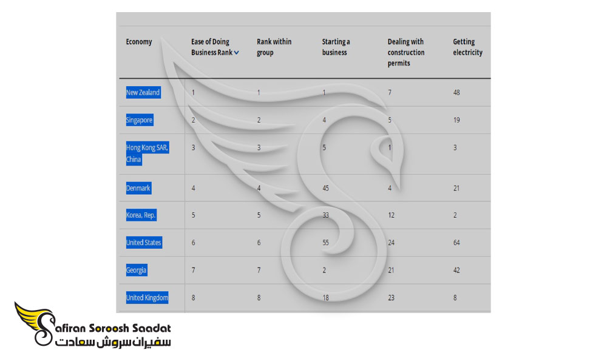607x364 pixels.
Task: Click the Korea, Rep. link
Action: point(141,215)
